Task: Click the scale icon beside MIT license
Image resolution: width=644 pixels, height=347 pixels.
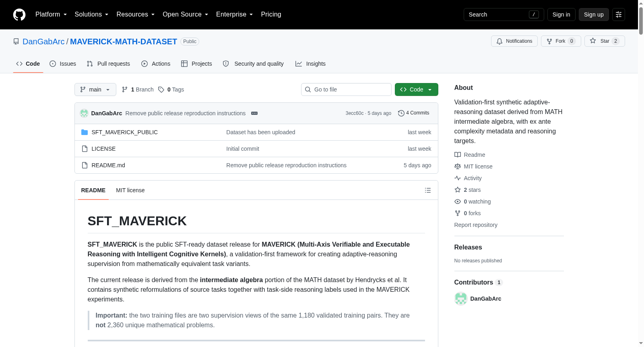Action: point(458,166)
